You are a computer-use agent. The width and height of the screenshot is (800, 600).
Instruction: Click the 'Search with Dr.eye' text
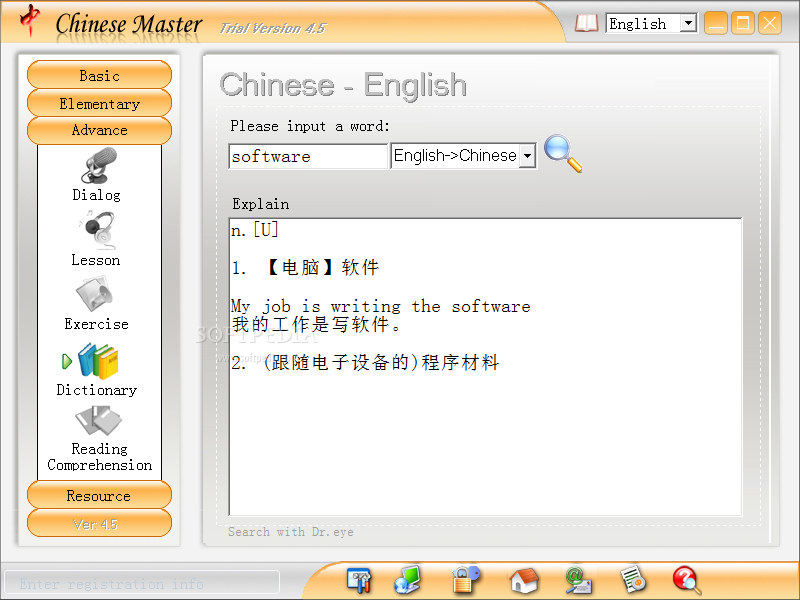290,532
